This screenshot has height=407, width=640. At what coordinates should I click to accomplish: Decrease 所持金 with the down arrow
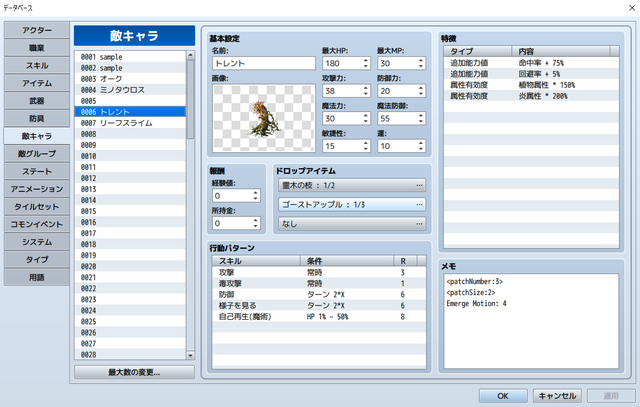tap(256, 226)
